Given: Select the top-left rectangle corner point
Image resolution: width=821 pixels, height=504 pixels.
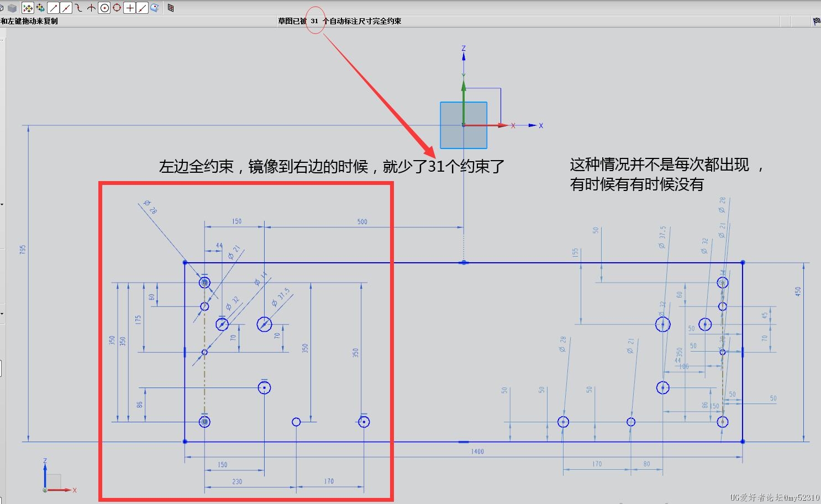Looking at the screenshot, I should [x=185, y=263].
